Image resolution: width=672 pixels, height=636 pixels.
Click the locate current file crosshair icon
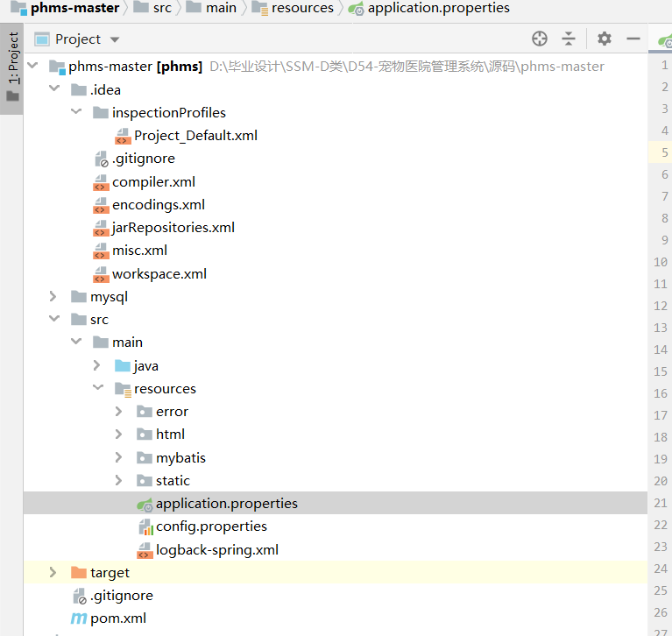[540, 39]
